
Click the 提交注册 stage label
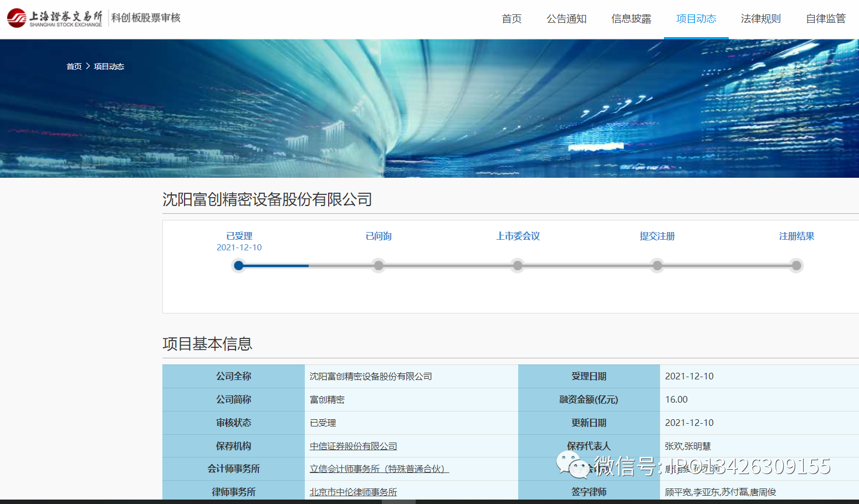click(657, 236)
